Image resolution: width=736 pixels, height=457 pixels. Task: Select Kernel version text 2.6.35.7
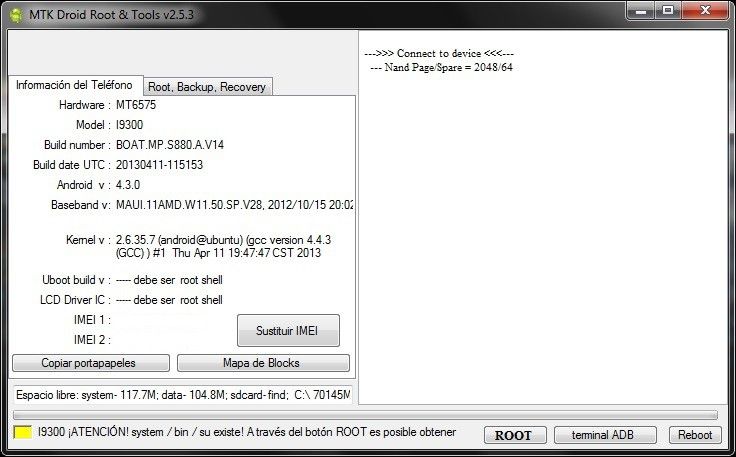223,246
